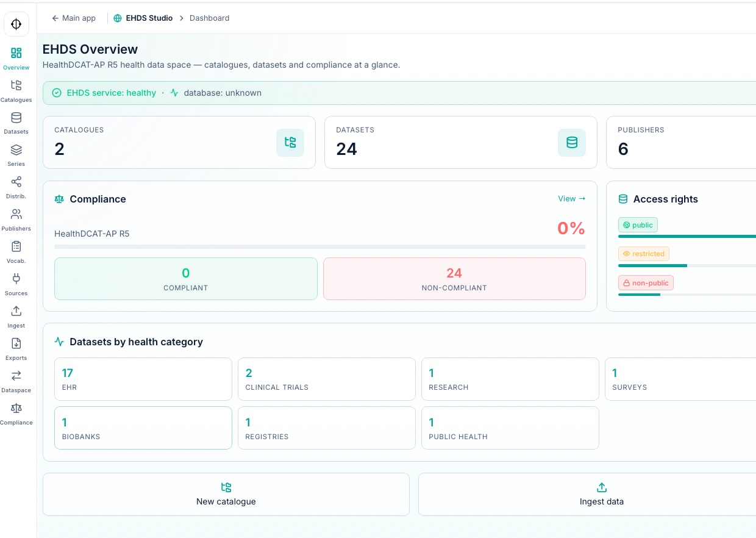
Task: Open the Series section from the sidebar
Action: (x=16, y=154)
